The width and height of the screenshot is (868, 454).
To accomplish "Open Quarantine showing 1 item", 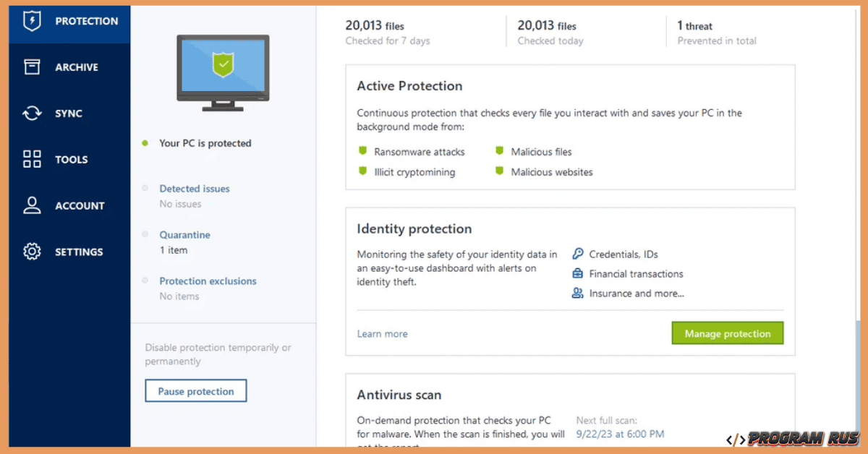I will [x=184, y=234].
